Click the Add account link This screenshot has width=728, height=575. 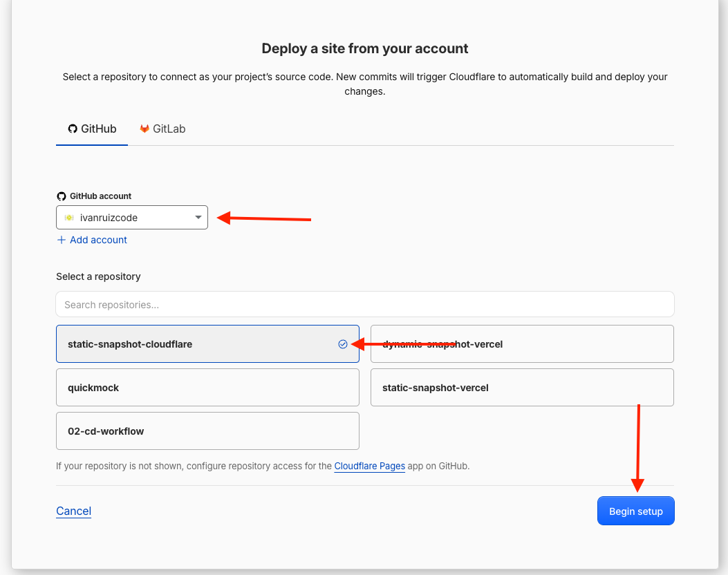click(x=92, y=240)
